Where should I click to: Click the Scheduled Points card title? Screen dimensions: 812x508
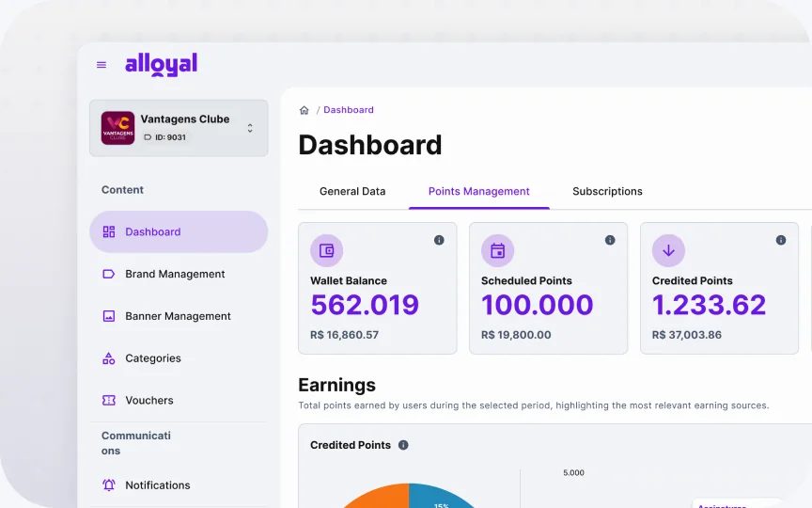(x=526, y=280)
